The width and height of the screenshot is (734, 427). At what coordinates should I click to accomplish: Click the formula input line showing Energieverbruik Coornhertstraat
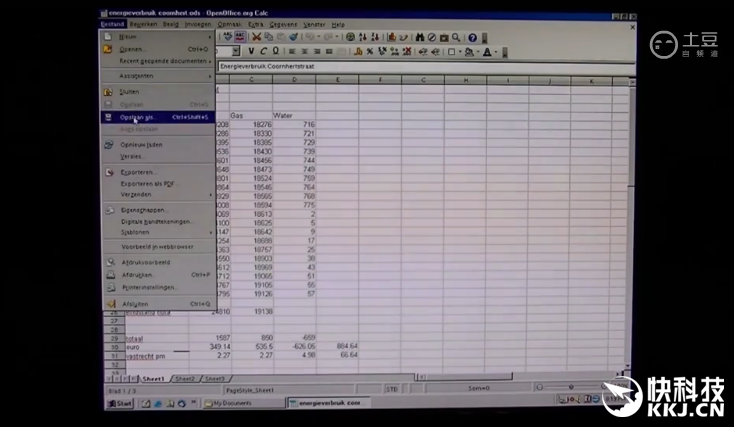pos(426,66)
